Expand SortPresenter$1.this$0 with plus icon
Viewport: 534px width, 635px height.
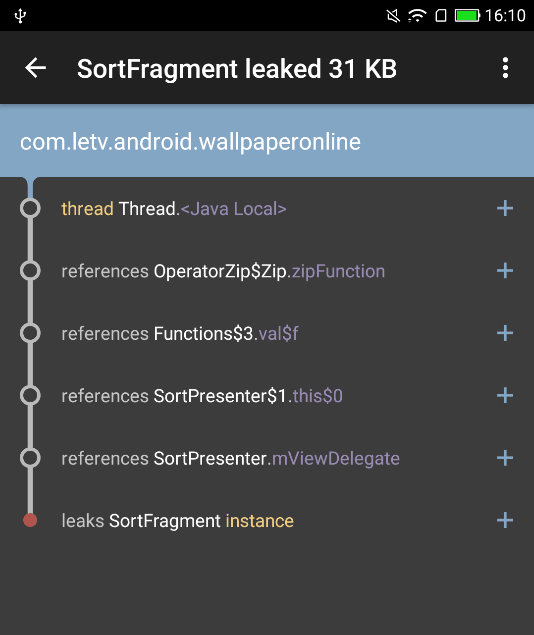tap(505, 396)
